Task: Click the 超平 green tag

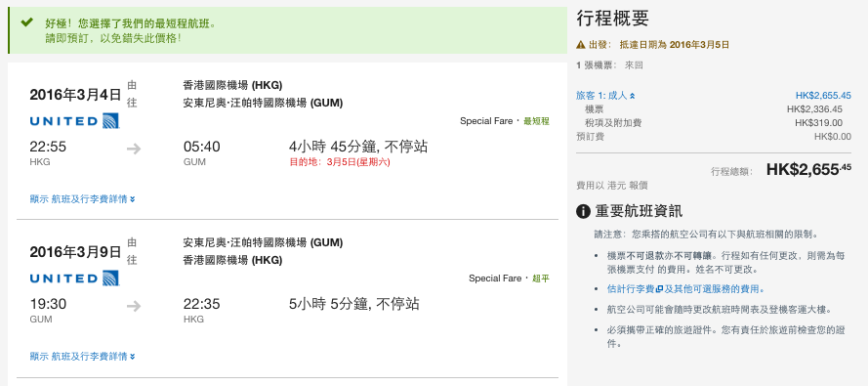Action: [x=541, y=278]
